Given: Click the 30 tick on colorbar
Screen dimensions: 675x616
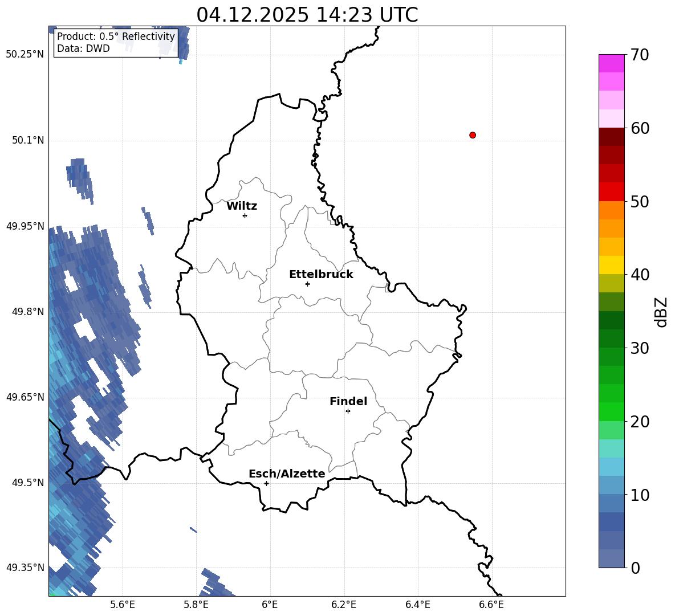Looking at the screenshot, I should point(640,348).
